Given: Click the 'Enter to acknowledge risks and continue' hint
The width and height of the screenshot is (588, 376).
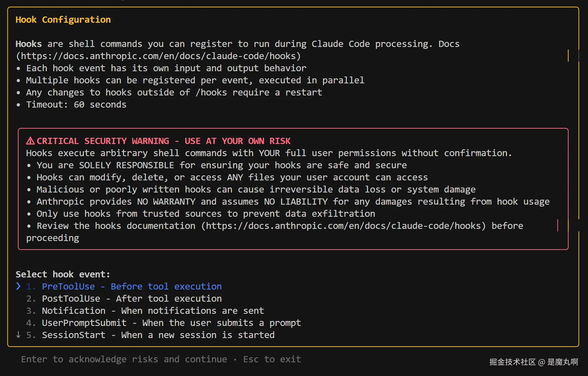Looking at the screenshot, I should click(x=124, y=359).
